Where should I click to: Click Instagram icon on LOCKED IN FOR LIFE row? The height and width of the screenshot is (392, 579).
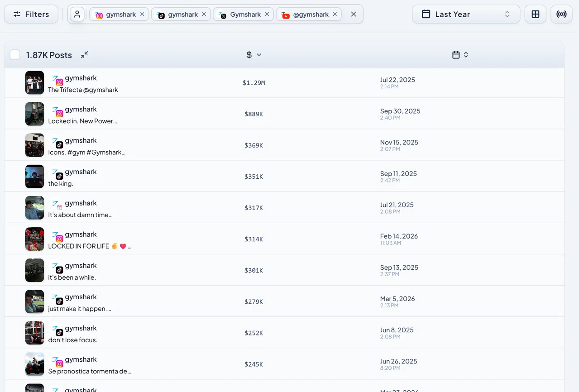coord(59,239)
